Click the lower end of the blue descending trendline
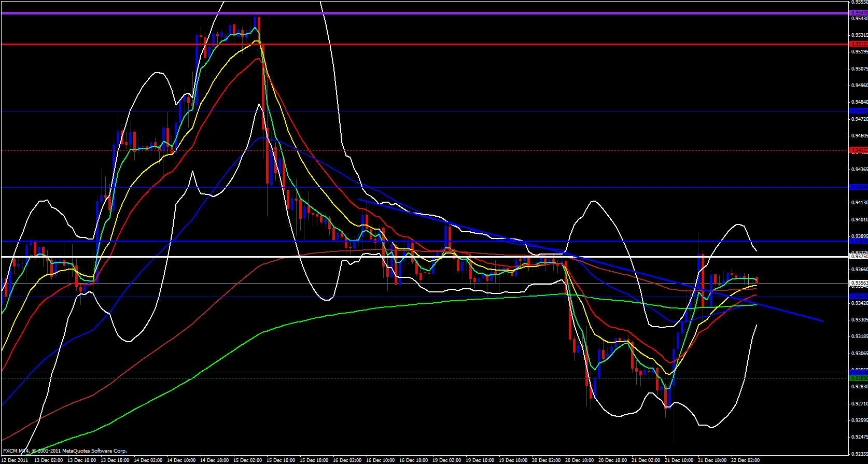This screenshot has width=868, height=464. pyautogui.click(x=822, y=321)
